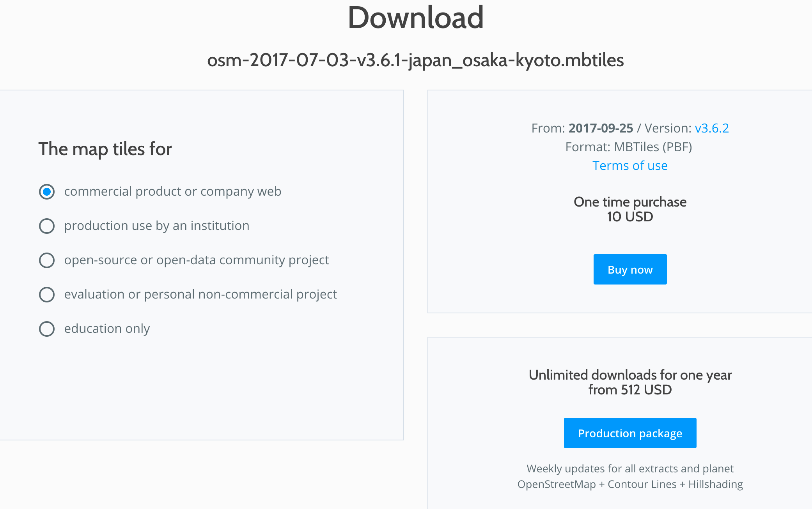Click the Download page heading
Viewport: 812px width, 509px height.
point(415,18)
